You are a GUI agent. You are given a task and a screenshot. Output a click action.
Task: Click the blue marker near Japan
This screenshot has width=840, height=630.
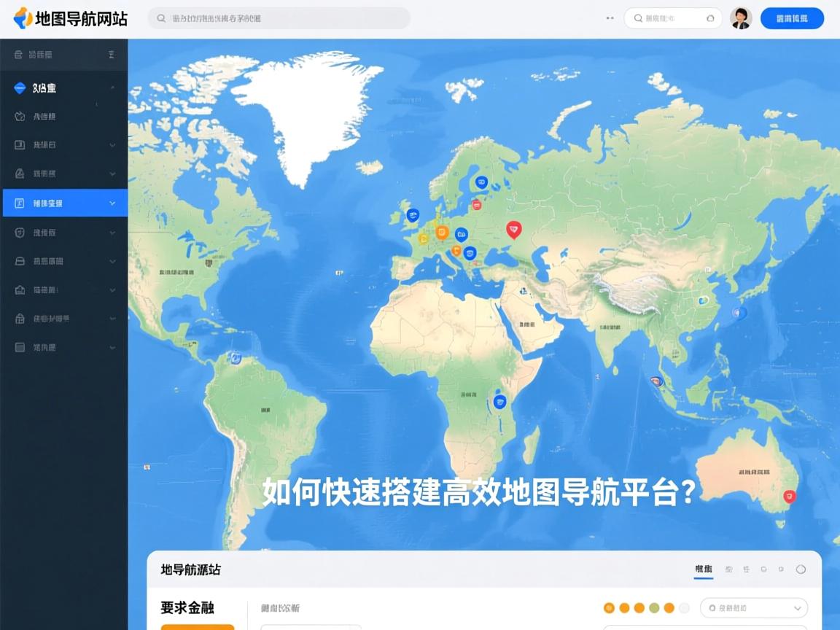pos(740,313)
